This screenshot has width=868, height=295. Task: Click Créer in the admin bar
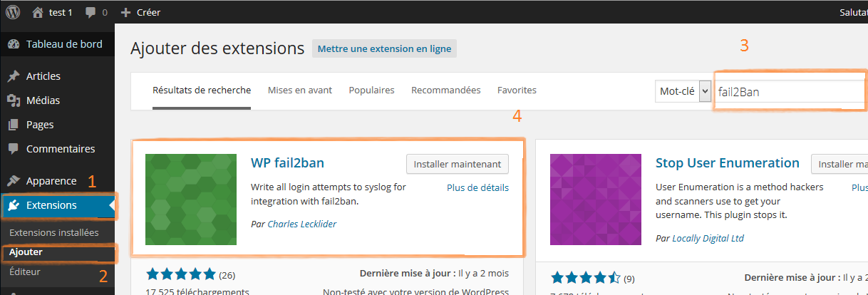coord(148,12)
